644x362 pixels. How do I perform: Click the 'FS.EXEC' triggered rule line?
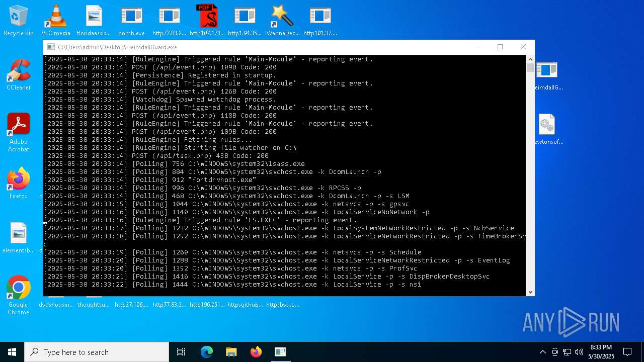click(x=200, y=220)
